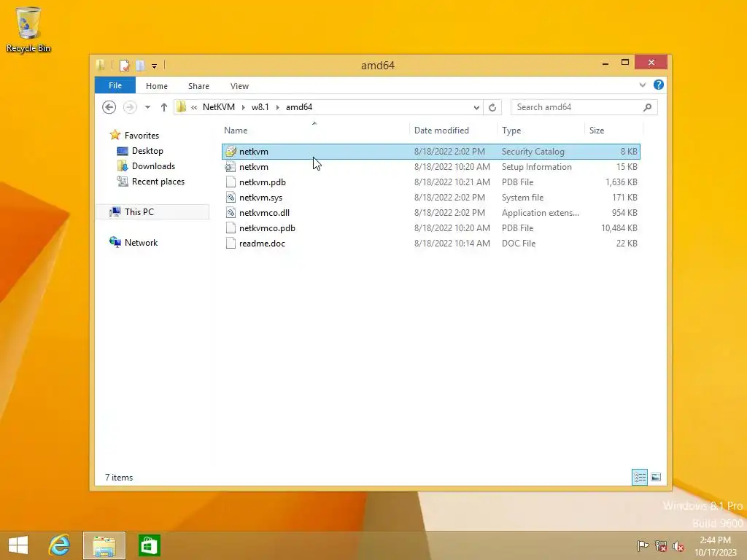The width and height of the screenshot is (747, 560).
Task: Go up one folder level
Action: coord(164,107)
